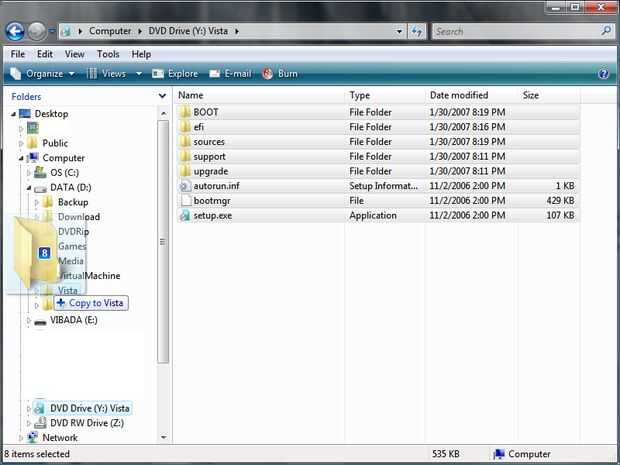
Task: Go back with the blue Back arrow
Action: click(15, 31)
